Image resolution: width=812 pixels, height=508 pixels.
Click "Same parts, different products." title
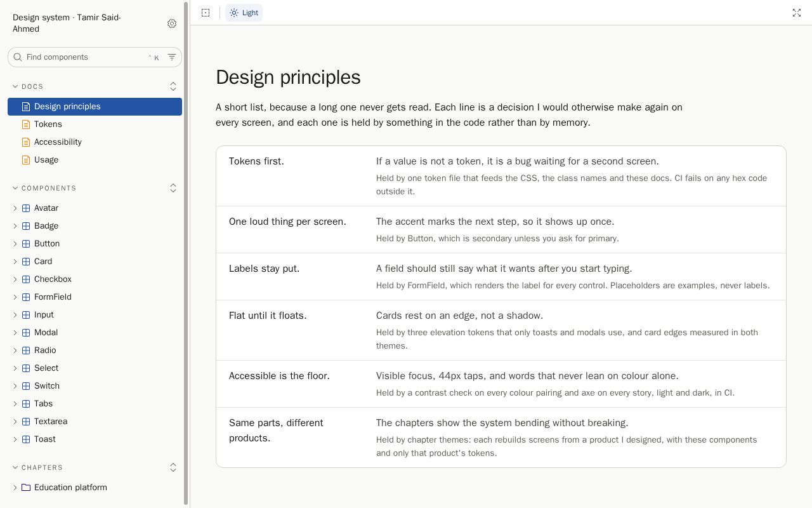click(276, 431)
